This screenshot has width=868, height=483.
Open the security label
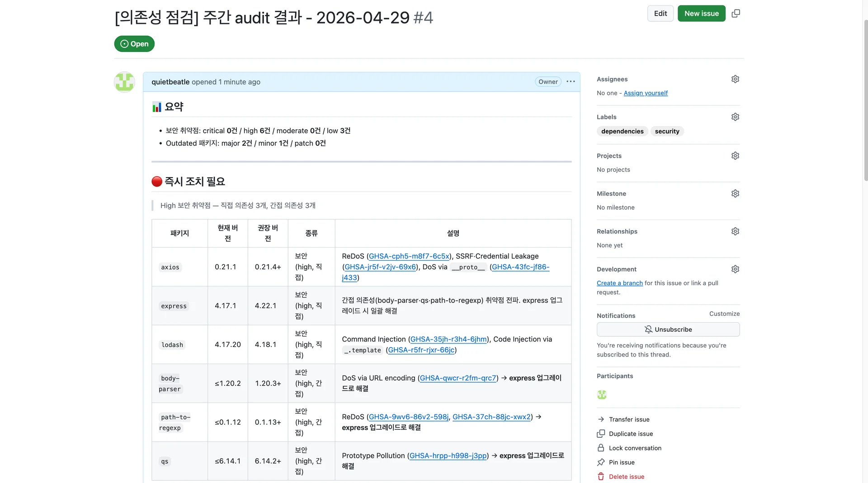[667, 131]
